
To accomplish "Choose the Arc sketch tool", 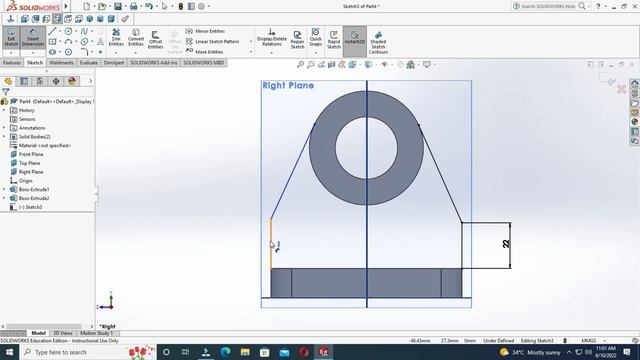I will click(x=68, y=42).
